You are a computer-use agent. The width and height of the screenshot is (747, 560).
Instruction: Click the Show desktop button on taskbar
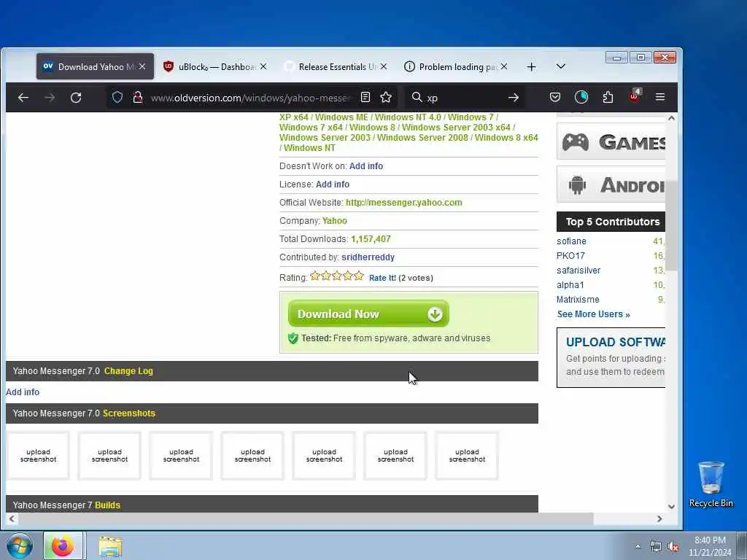click(x=742, y=546)
